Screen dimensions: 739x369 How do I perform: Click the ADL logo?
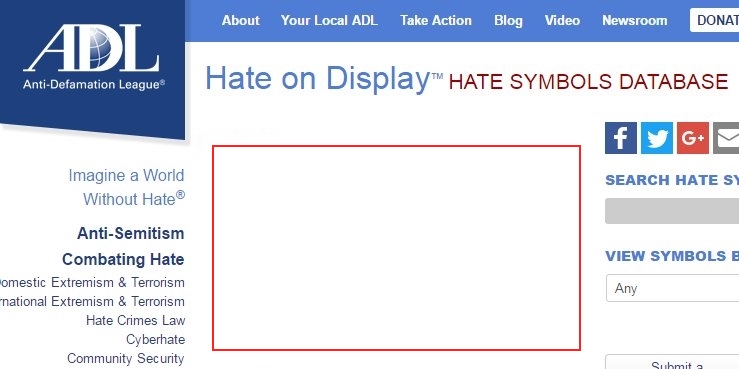pyautogui.click(x=92, y=57)
